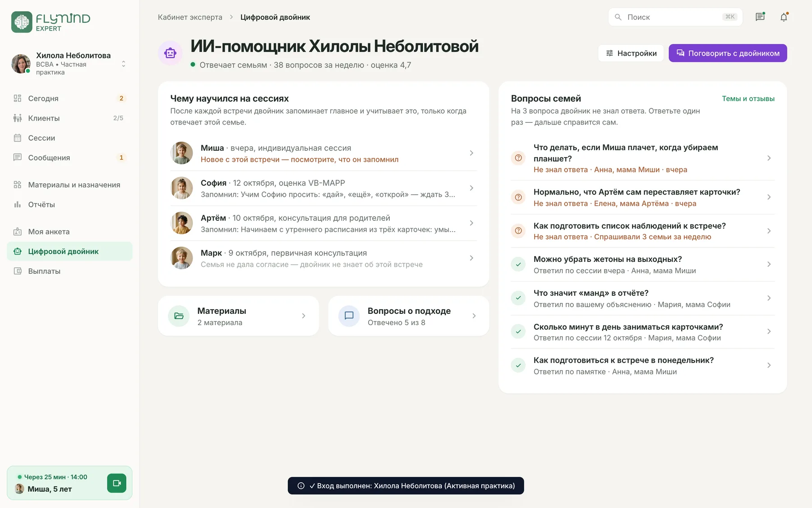This screenshot has width=812, height=508.
Task: Click checkmark beside встрече в понедельник question
Action: point(518,365)
